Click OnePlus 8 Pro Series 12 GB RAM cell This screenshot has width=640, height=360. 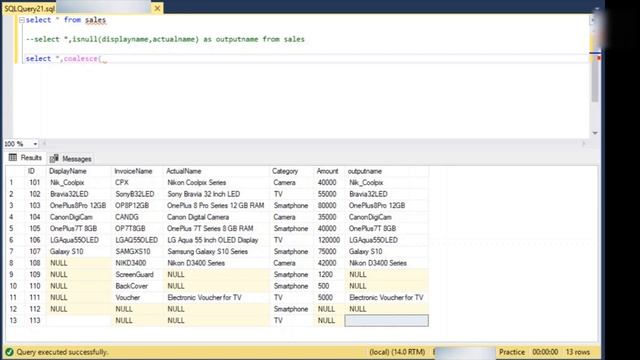click(217, 205)
